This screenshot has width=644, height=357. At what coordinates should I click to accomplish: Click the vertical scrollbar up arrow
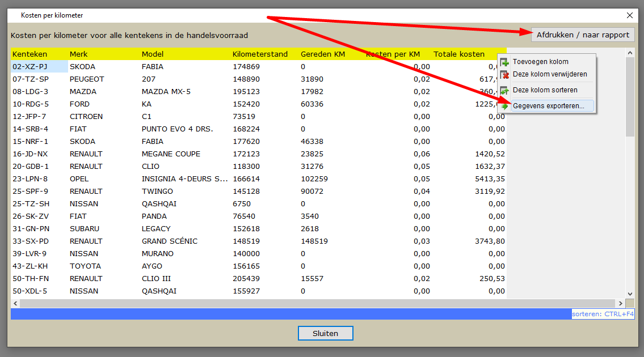pyautogui.click(x=630, y=53)
